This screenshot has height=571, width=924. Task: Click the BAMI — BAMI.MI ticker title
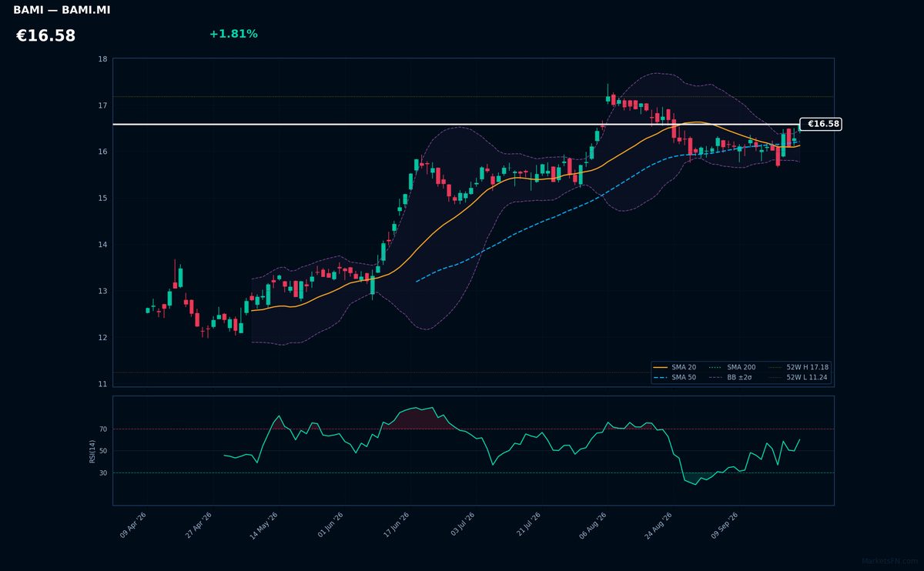click(x=62, y=10)
